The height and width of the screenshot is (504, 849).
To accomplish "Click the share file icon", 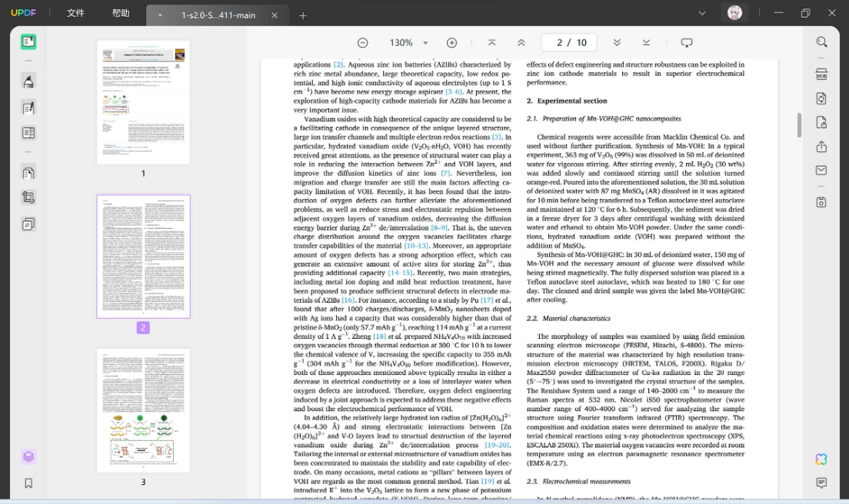I will (x=821, y=147).
